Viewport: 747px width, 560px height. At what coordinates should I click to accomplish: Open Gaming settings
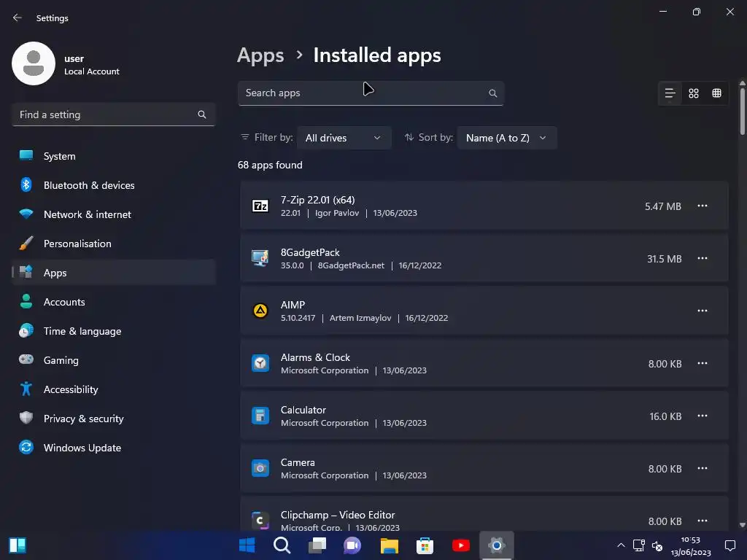113,360
